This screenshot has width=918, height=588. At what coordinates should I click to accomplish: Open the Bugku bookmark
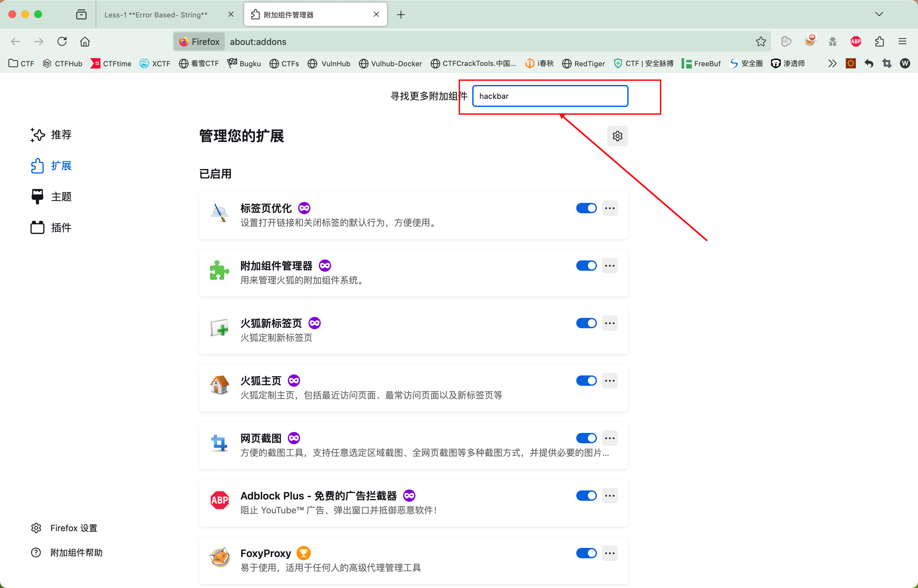[x=244, y=63]
